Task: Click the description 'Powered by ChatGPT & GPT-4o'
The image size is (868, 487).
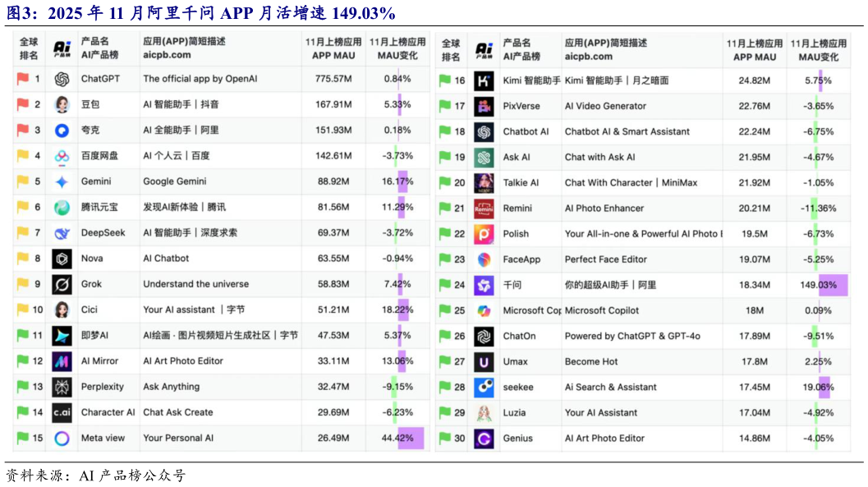Action: pos(633,337)
